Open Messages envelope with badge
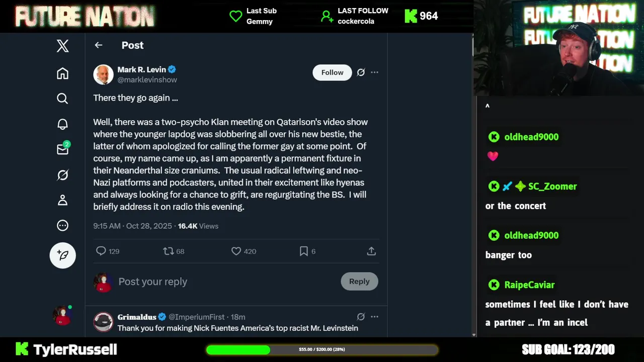The height and width of the screenshot is (362, 644). pyautogui.click(x=62, y=149)
